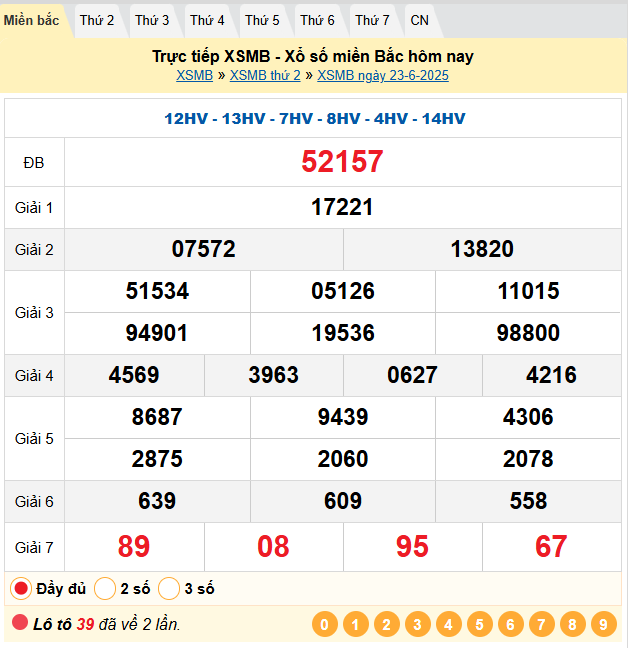Click the Giải 7 number 67
Viewport: 628px width, 648px height.
click(551, 546)
